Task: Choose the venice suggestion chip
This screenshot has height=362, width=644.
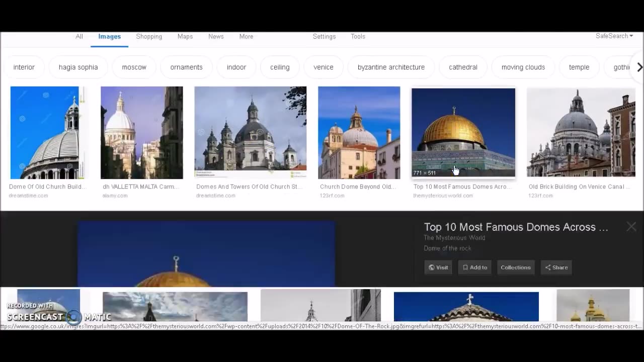Action: [324, 67]
